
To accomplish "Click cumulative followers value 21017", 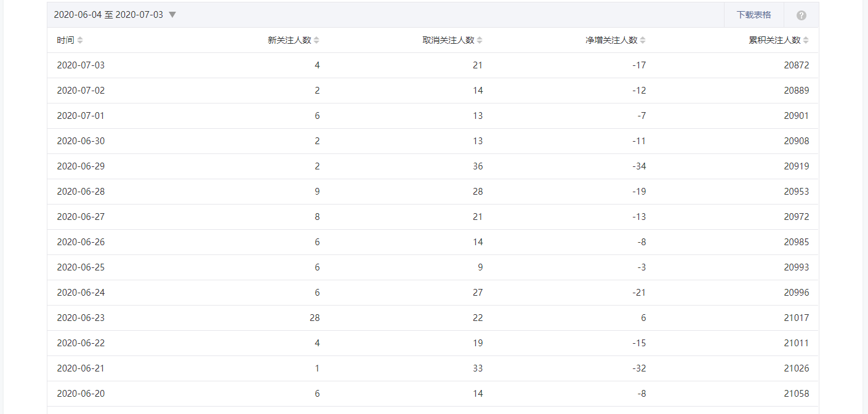I will point(797,318).
